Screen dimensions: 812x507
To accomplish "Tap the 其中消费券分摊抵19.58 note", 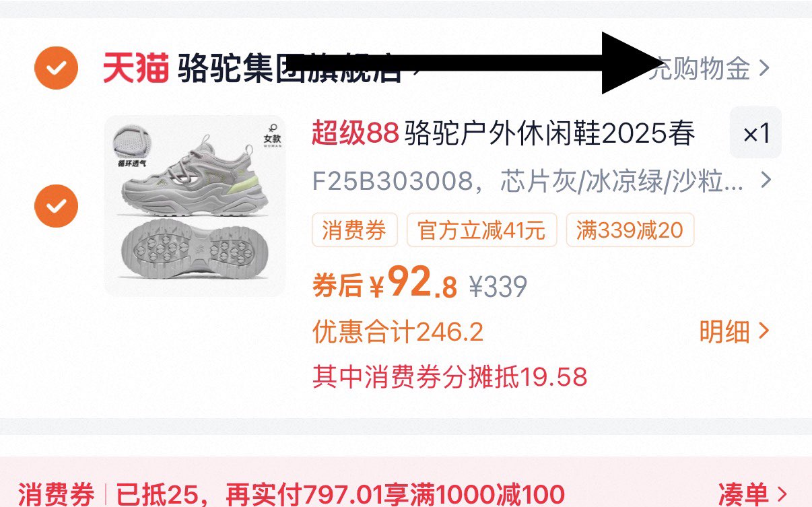I will tap(450, 376).
